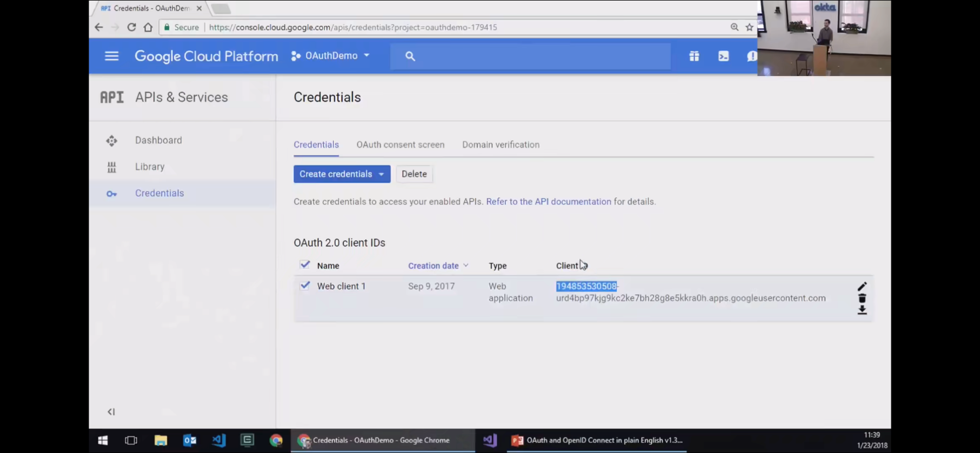
Task: Switch to OAuth consent screen tab
Action: pyautogui.click(x=400, y=144)
